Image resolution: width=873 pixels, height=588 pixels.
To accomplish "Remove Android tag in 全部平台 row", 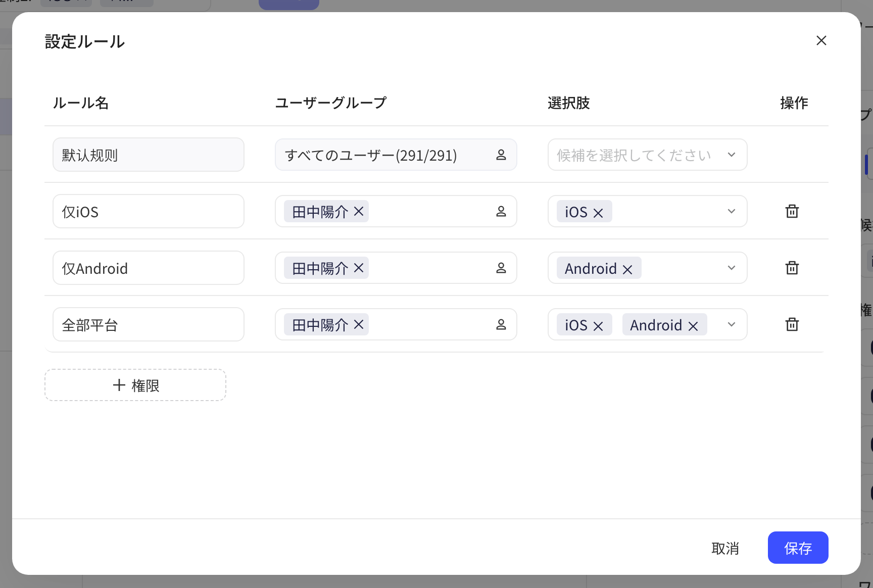I will 693,326.
